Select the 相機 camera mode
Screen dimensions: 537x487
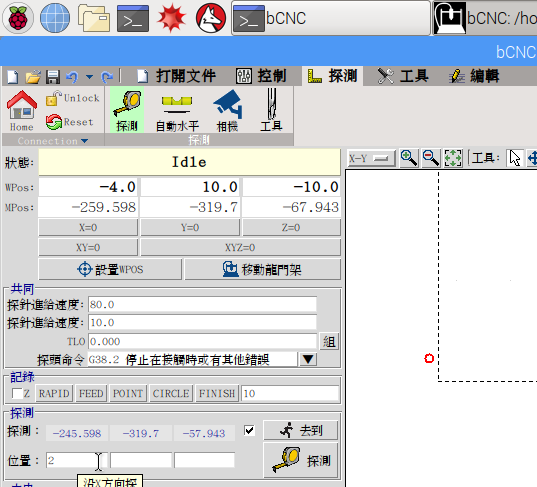pos(227,110)
